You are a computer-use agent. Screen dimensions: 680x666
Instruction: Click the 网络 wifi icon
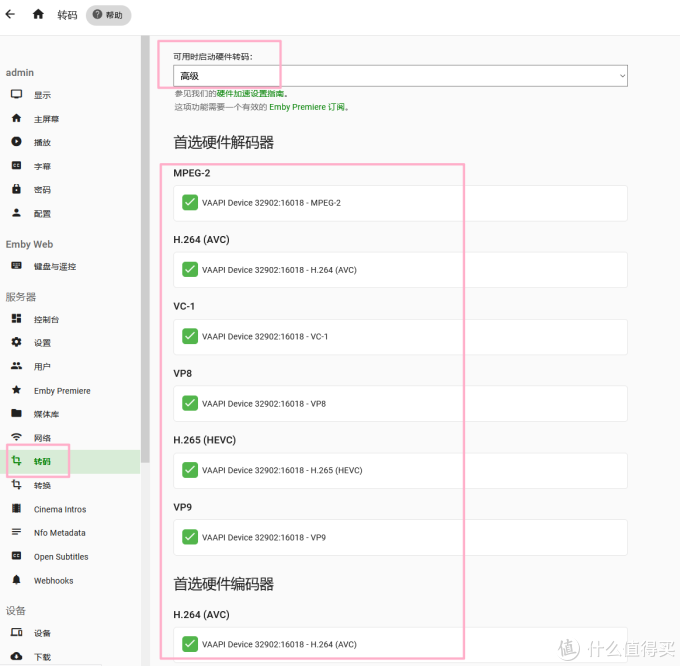[16, 437]
